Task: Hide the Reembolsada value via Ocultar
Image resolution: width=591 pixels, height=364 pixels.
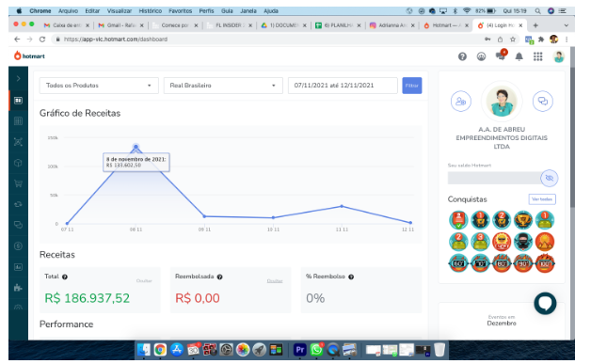Action: tap(275, 281)
